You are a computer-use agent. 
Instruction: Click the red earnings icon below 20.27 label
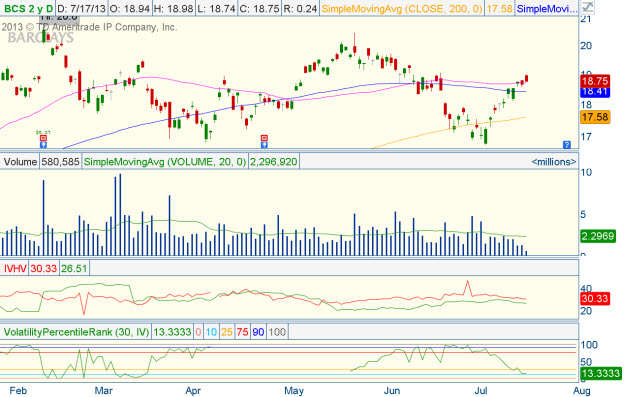43,138
